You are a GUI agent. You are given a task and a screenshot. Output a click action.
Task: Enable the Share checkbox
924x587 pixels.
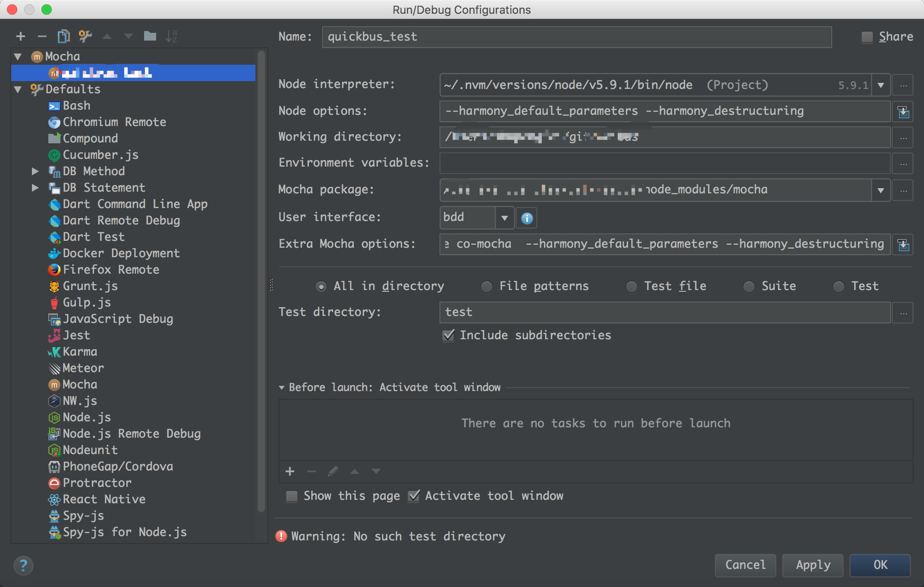click(867, 37)
